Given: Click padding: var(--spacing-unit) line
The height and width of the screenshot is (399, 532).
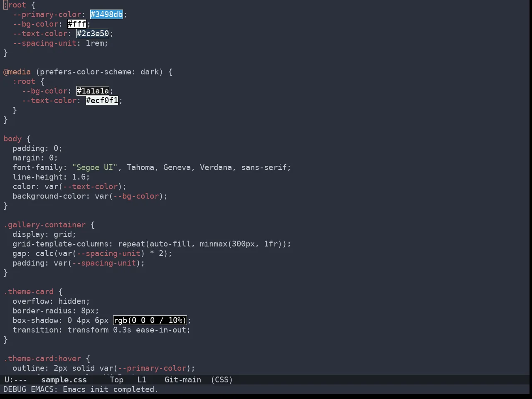Looking at the screenshot, I should tap(79, 263).
